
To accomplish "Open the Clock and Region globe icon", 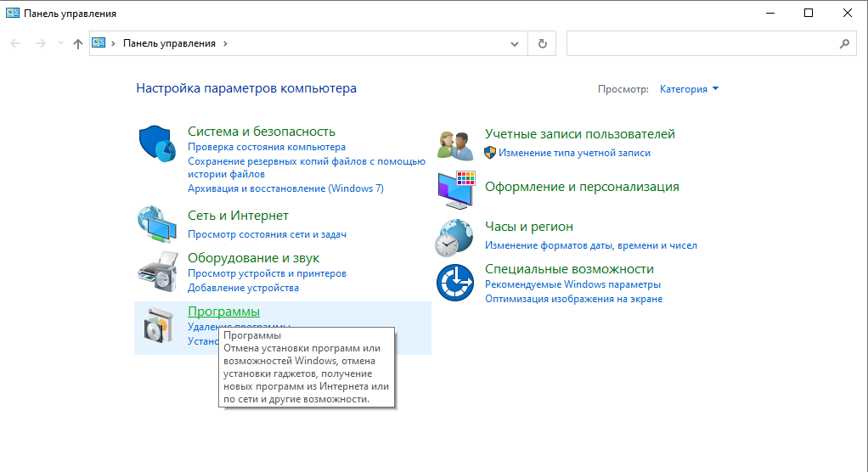I will (x=454, y=238).
